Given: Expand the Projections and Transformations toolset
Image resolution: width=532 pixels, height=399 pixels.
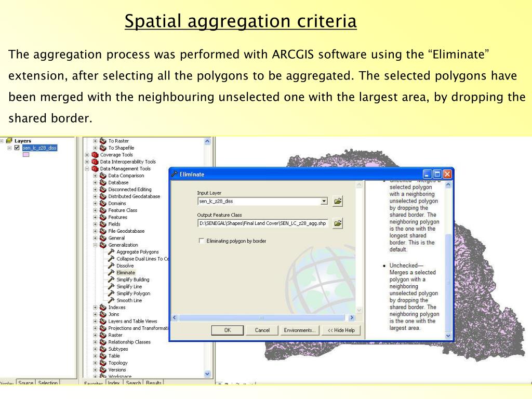Looking at the screenshot, I should 95,328.
